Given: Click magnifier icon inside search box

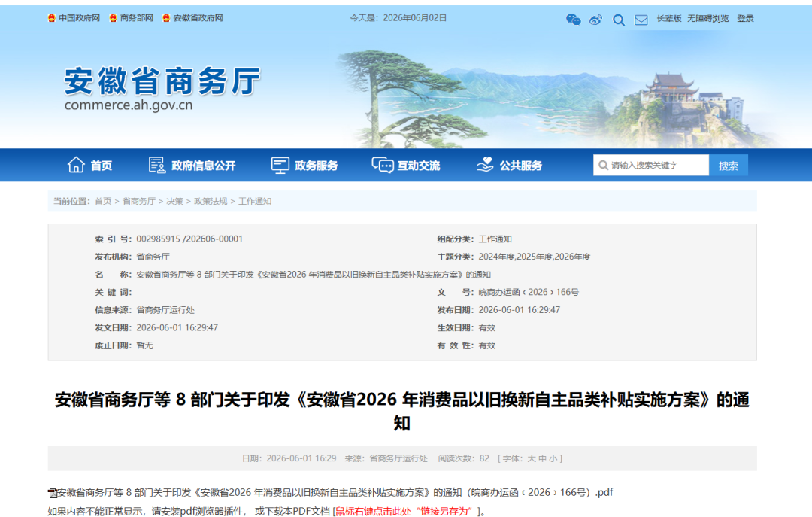Looking at the screenshot, I should click(x=603, y=166).
